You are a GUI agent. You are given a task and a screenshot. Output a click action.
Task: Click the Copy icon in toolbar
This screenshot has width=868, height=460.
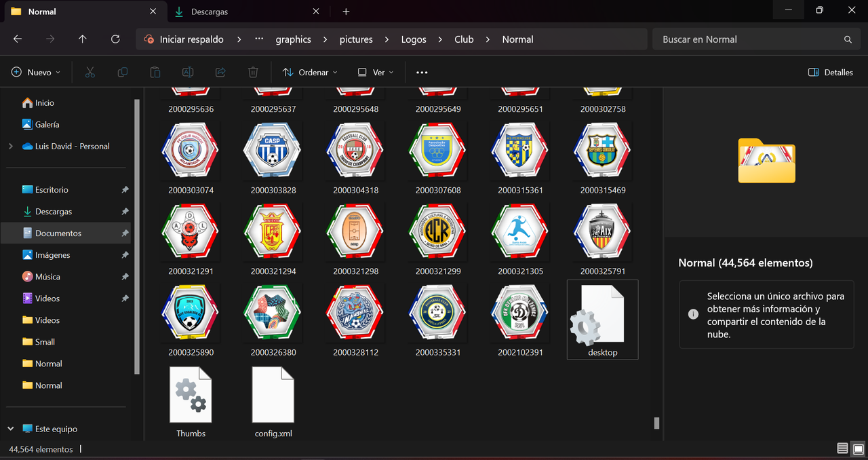tap(122, 72)
